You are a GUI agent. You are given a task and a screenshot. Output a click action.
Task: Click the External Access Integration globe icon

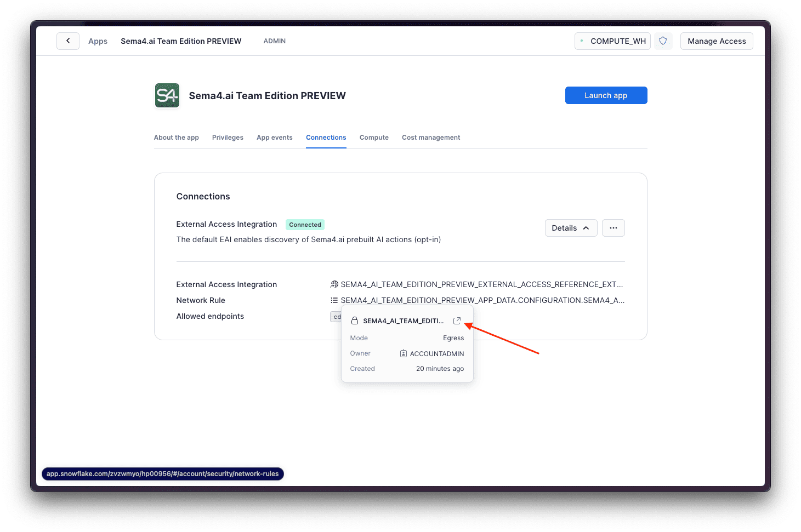click(334, 284)
